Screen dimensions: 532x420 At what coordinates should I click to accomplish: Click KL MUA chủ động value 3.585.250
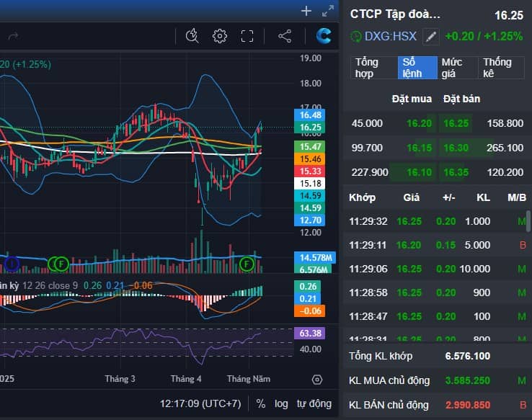pyautogui.click(x=468, y=380)
